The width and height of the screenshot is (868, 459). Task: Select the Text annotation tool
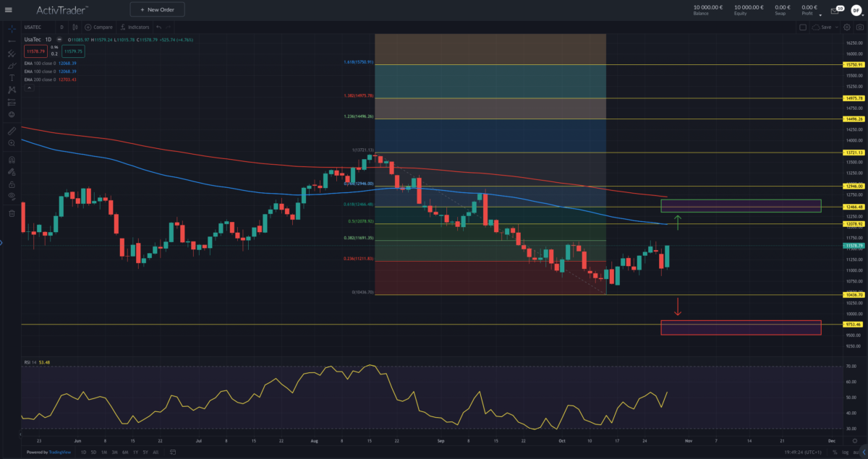(12, 77)
